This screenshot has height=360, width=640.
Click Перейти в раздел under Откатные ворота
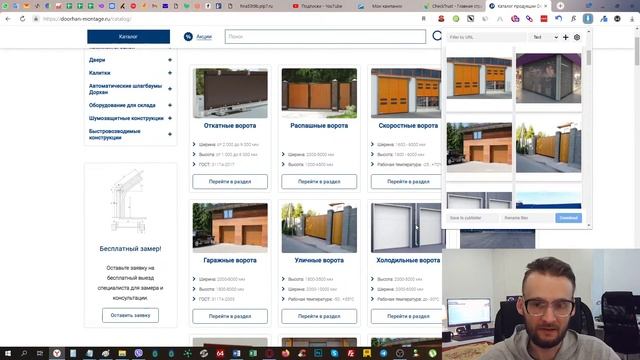click(230, 182)
